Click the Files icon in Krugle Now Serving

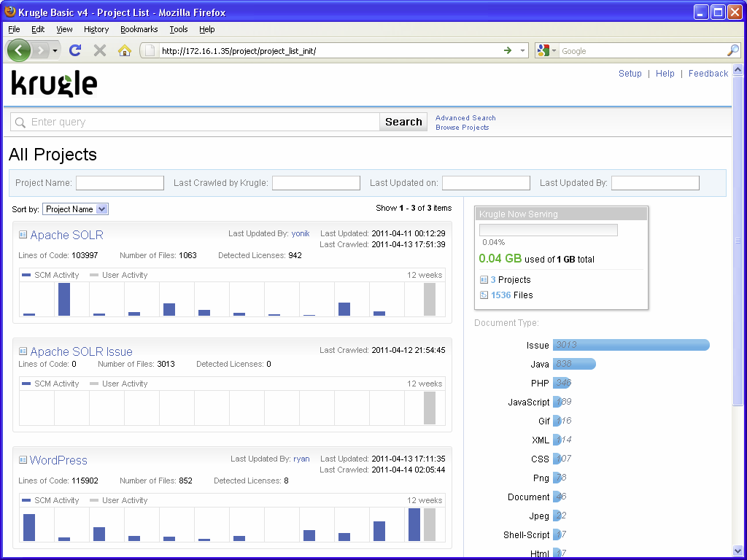(x=484, y=295)
